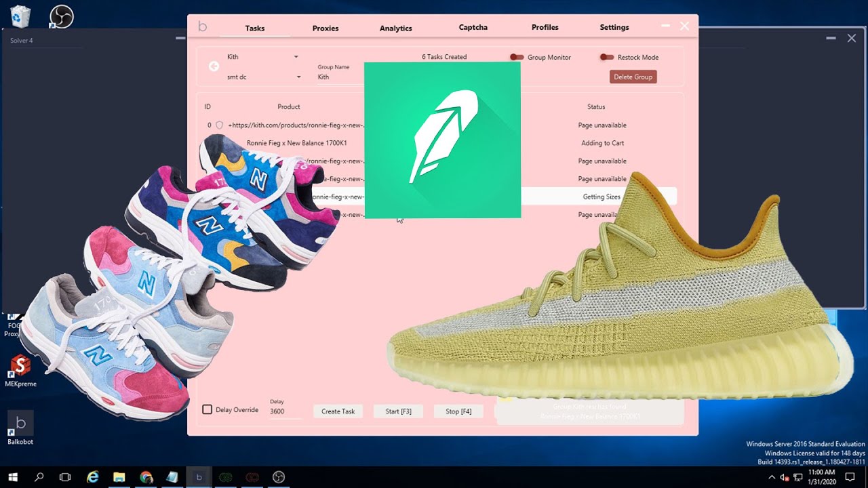
Task: Click the Balkobot b logo in title bar
Action: tap(202, 26)
